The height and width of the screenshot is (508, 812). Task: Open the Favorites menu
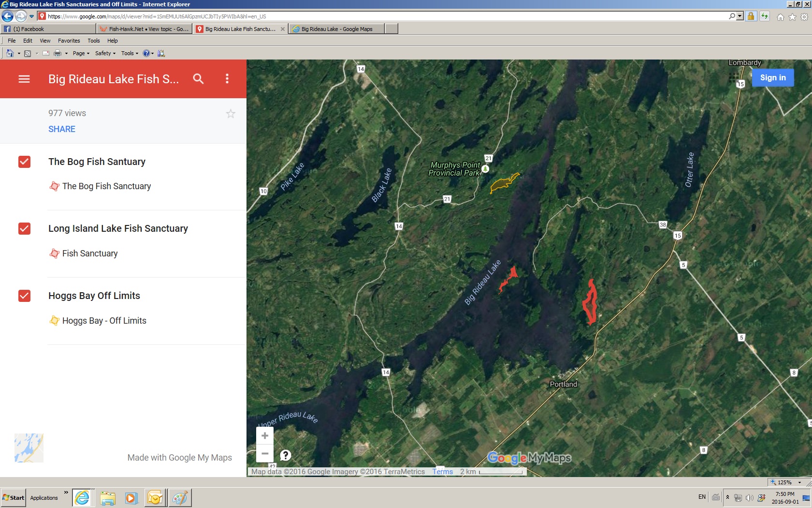69,41
